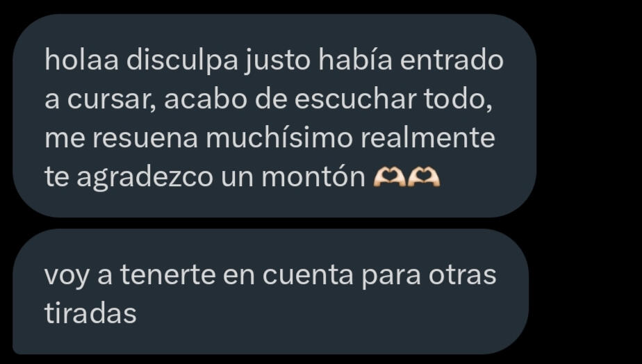Screen dimensions: 642x364
Task: Click the word muchísimo in first message
Action: tap(279, 138)
